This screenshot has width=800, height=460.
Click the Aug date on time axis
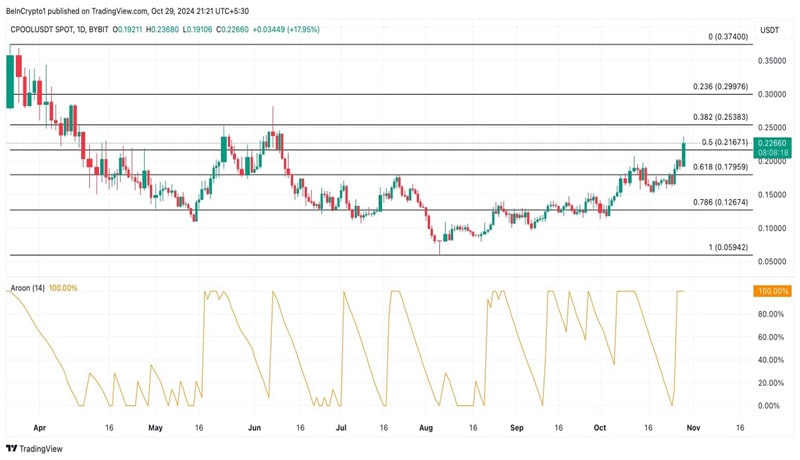click(426, 428)
